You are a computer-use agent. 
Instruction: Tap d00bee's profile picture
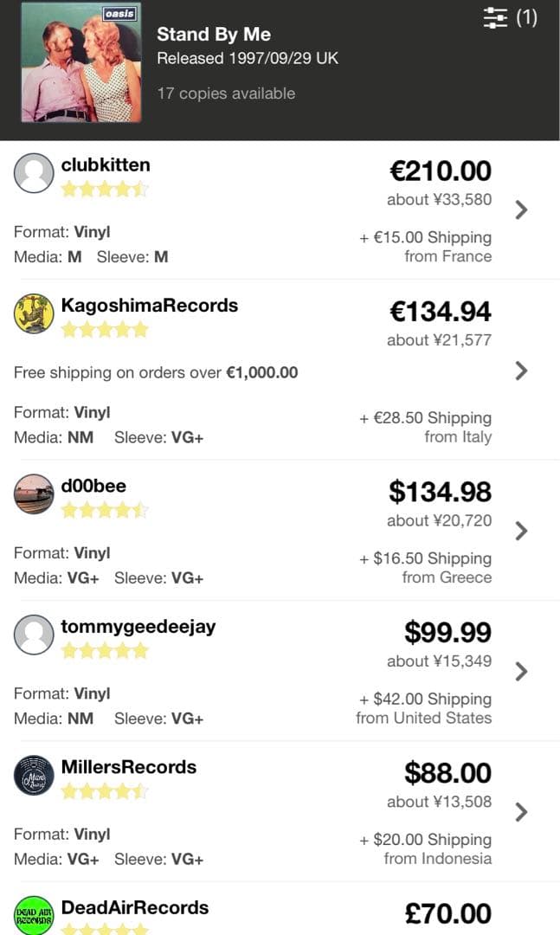[x=34, y=494]
